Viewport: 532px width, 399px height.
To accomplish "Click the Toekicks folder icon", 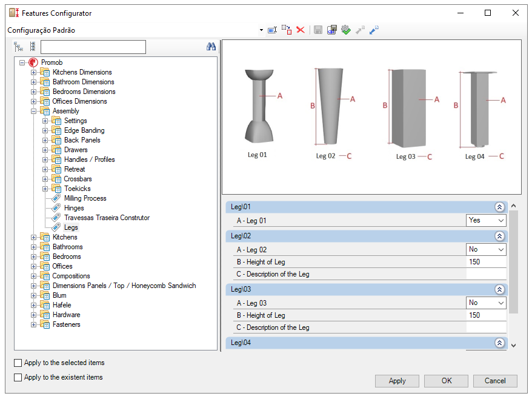I will tap(56, 189).
